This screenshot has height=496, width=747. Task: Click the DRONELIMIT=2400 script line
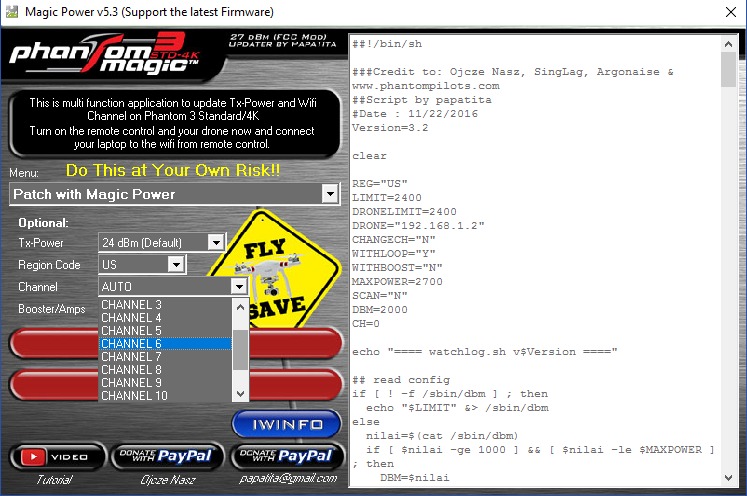click(404, 212)
